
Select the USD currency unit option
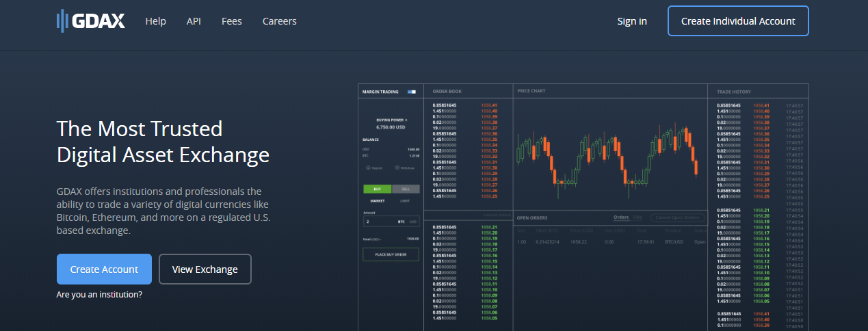412,222
